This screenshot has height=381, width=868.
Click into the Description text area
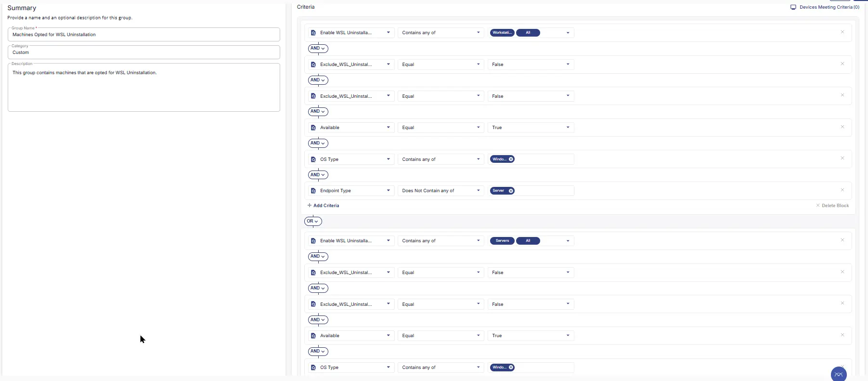pos(144,88)
